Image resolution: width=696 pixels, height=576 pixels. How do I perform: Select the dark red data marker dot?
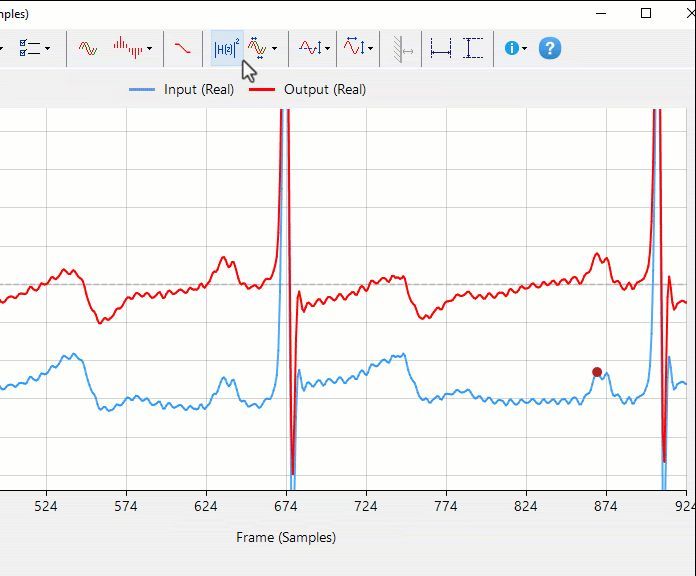tap(597, 372)
